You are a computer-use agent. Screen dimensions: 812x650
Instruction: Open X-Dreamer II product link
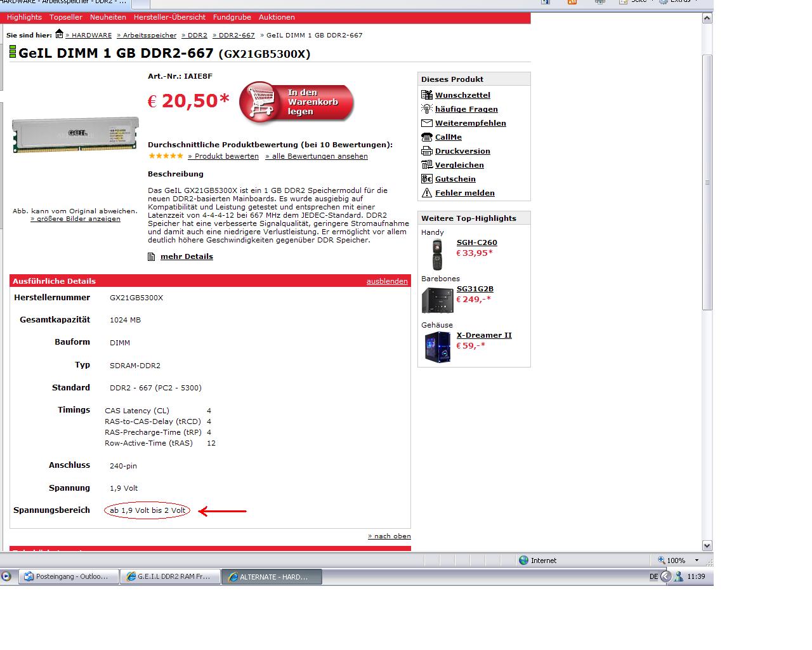pos(484,335)
